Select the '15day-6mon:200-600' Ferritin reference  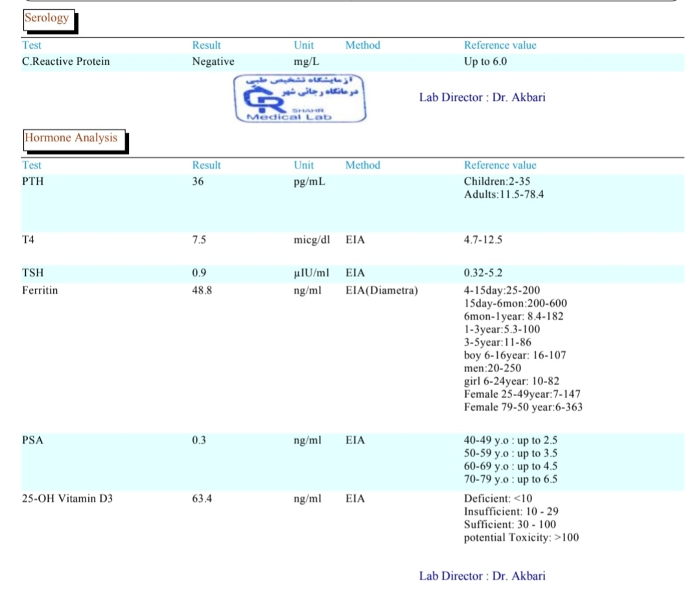(515, 303)
